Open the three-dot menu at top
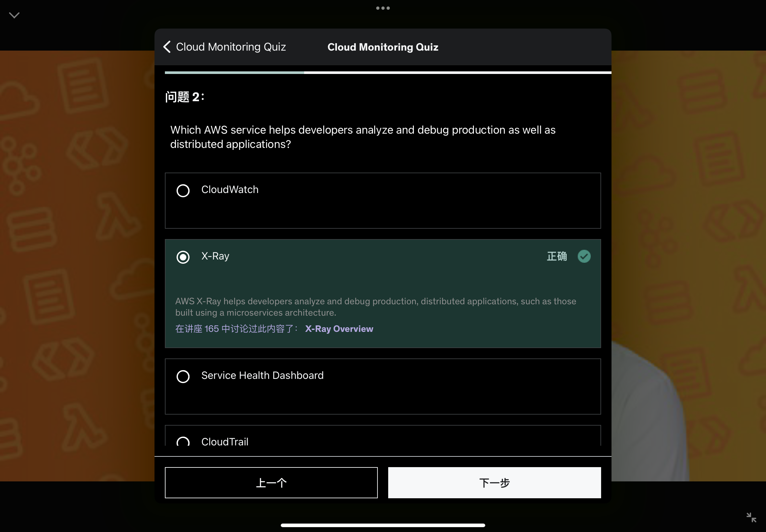The image size is (766, 532). coord(383,8)
